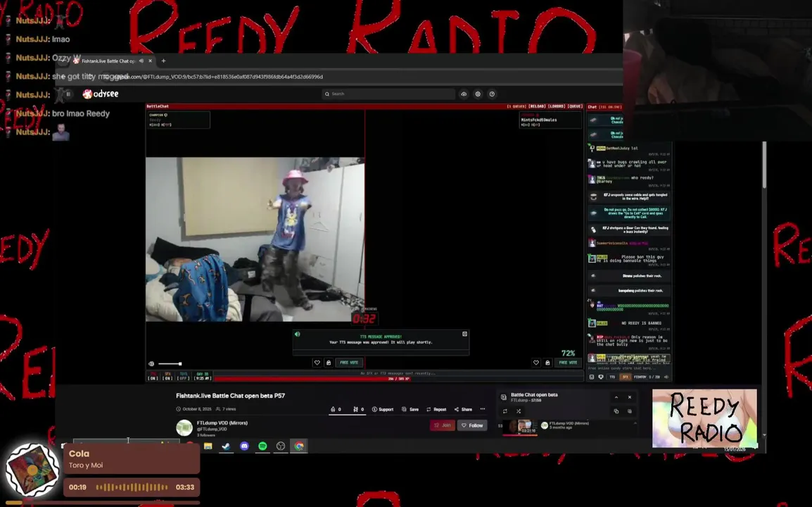
Task: Toggle the TOYS OFF switch in status bar
Action: 184,376
